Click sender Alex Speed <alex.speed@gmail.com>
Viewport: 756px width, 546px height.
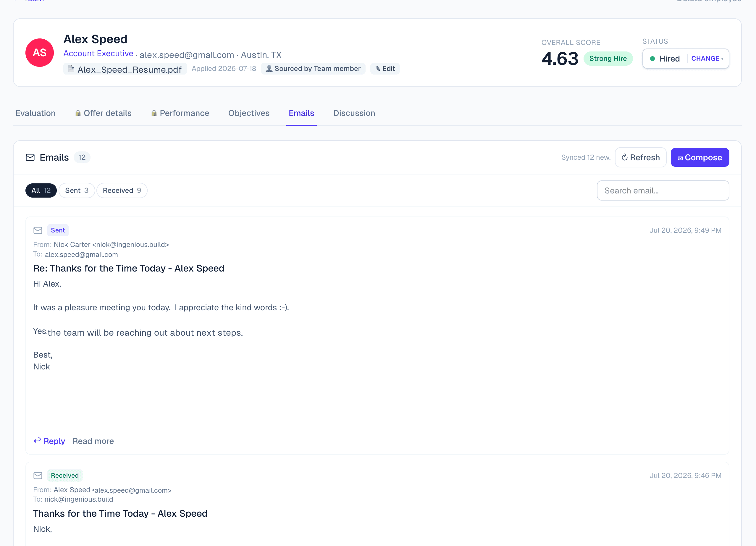pos(112,490)
